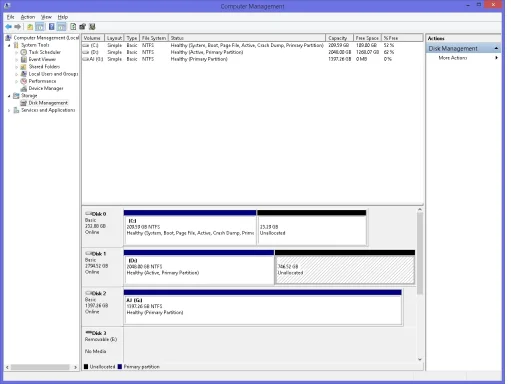The image size is (511, 384).
Task: Select the (D:) volume row drive icon
Action: pyautogui.click(x=86, y=52)
